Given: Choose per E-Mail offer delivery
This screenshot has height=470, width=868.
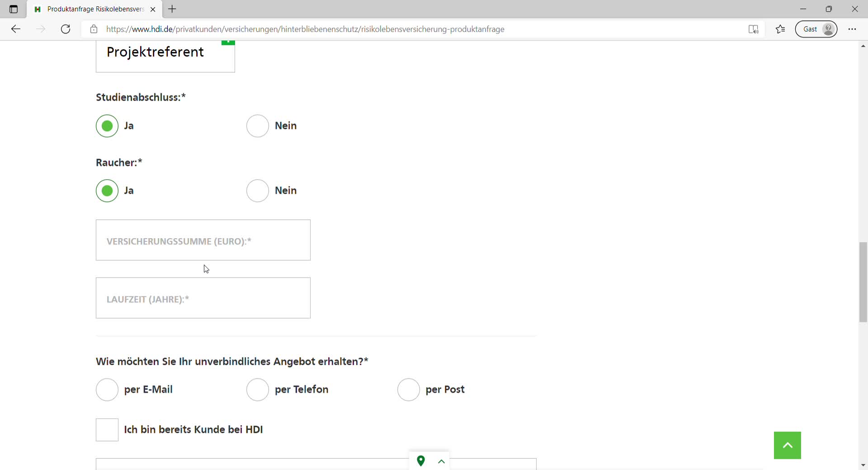Looking at the screenshot, I should [107, 390].
